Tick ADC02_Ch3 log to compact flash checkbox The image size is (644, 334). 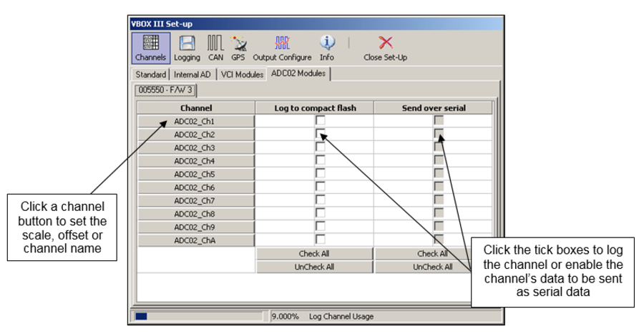point(321,147)
